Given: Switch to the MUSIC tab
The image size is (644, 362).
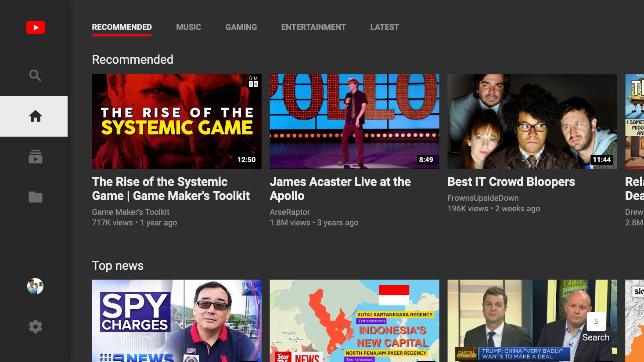Looking at the screenshot, I should point(188,27).
